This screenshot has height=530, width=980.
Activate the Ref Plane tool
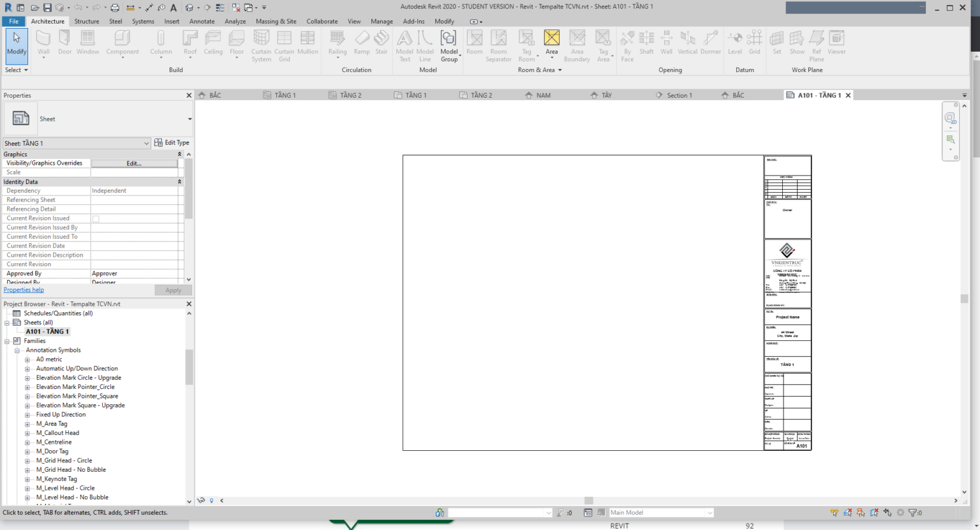tap(816, 43)
